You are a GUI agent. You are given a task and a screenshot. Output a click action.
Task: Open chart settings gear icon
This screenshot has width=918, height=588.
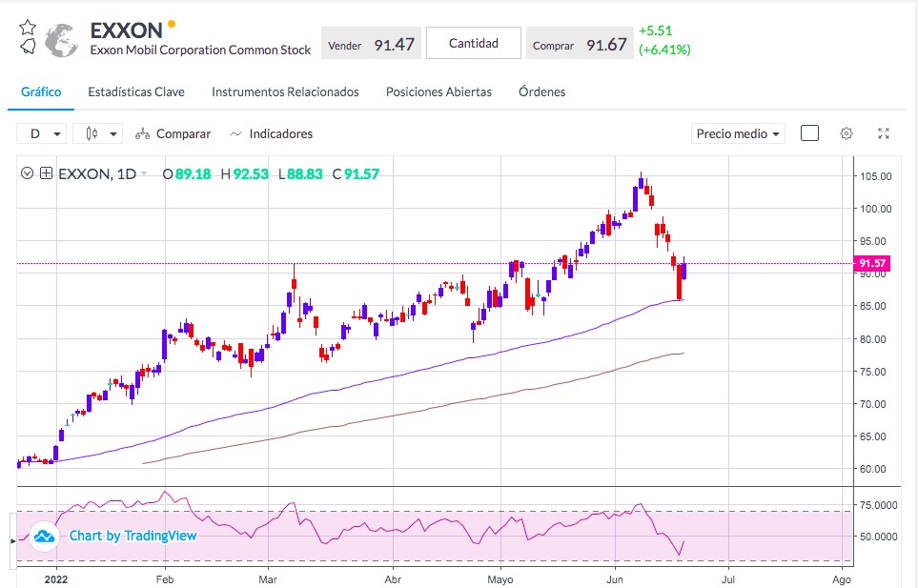click(x=846, y=133)
